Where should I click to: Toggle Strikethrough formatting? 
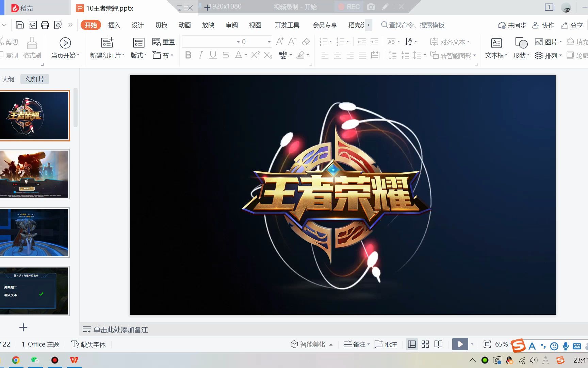coord(226,55)
